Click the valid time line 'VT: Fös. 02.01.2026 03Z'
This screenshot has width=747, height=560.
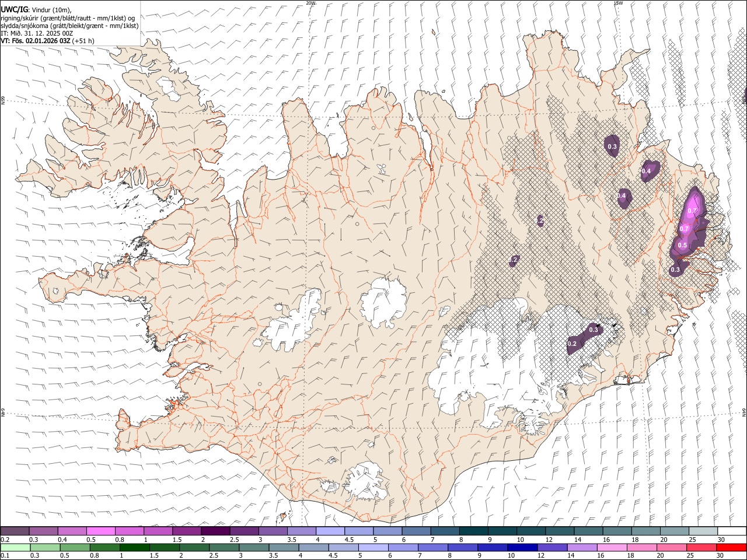click(36, 41)
